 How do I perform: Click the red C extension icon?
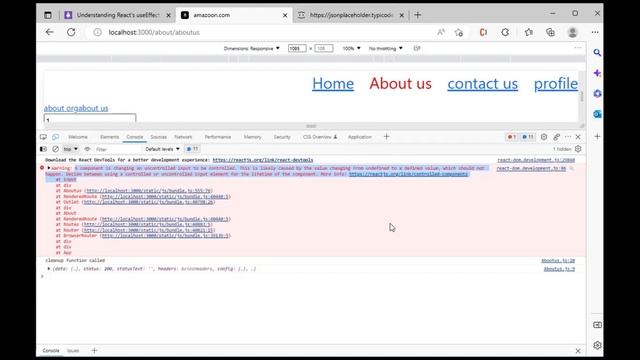(x=483, y=32)
